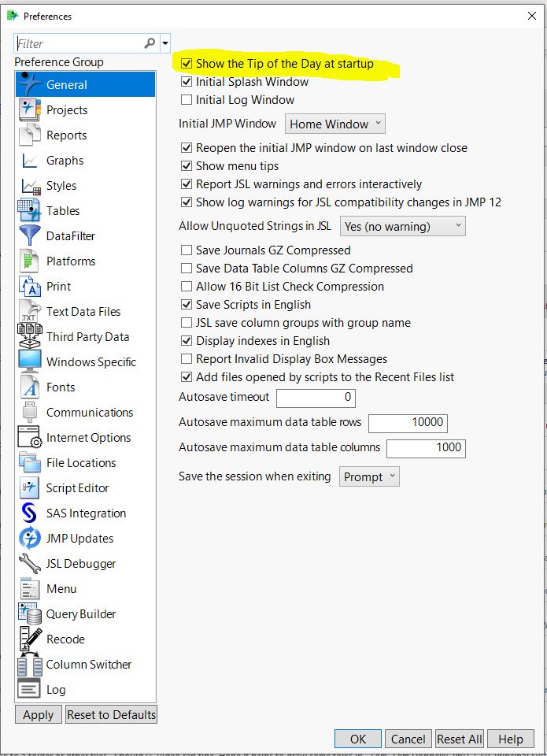Edit Autosave maximum data table columns field

[426, 447]
